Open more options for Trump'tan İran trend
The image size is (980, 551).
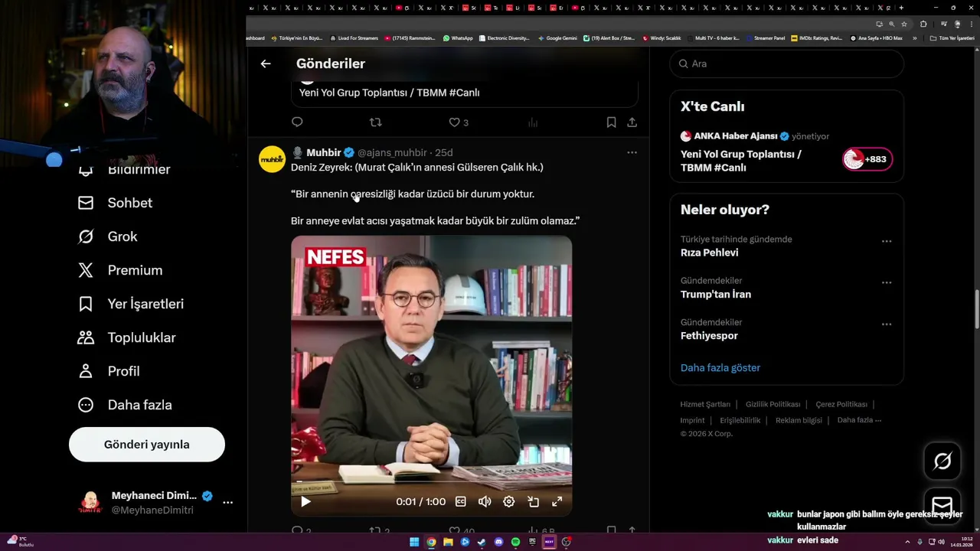(887, 282)
